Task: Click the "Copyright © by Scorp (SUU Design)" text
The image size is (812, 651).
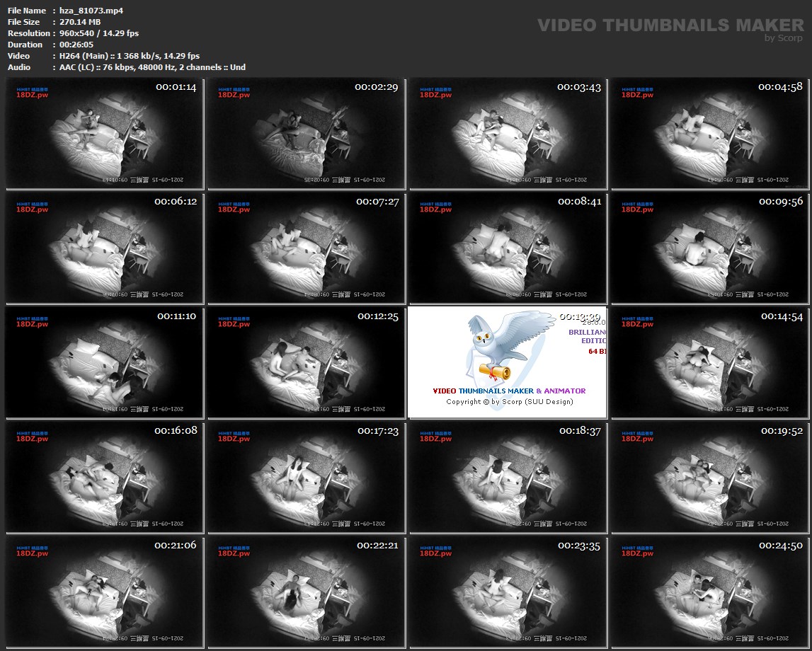Action: pyautogui.click(x=509, y=402)
